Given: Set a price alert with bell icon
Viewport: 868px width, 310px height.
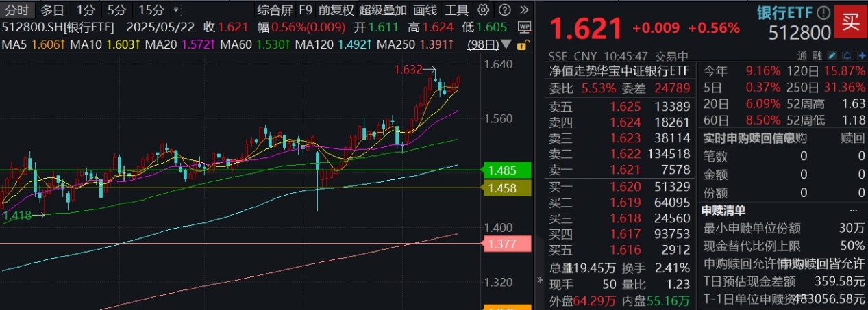Looking at the screenshot, I should (846, 55).
